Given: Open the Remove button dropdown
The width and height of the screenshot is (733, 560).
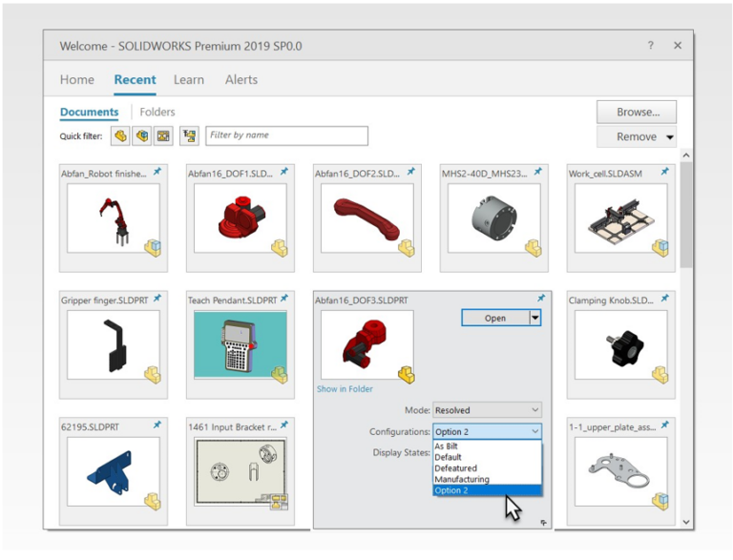Looking at the screenshot, I should point(669,137).
